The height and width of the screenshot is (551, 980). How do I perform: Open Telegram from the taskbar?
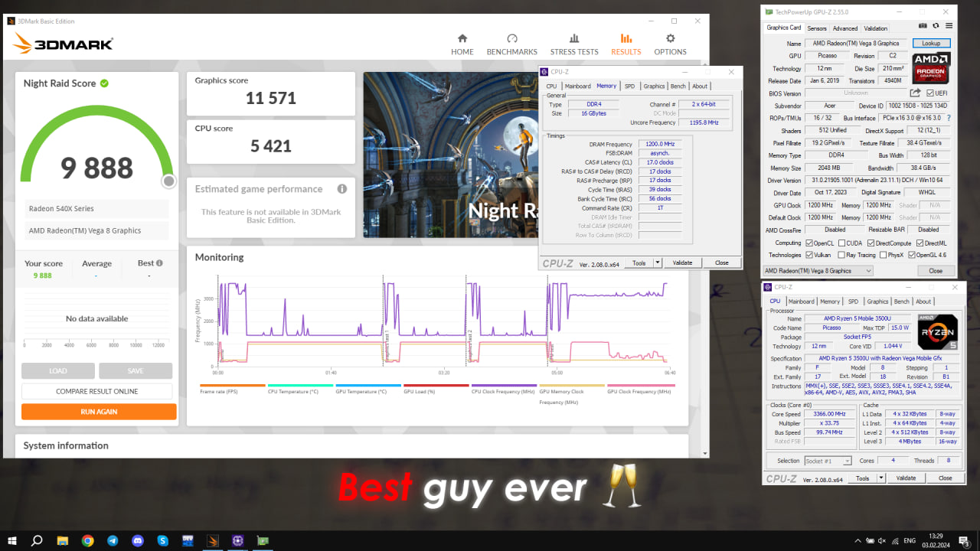click(113, 540)
